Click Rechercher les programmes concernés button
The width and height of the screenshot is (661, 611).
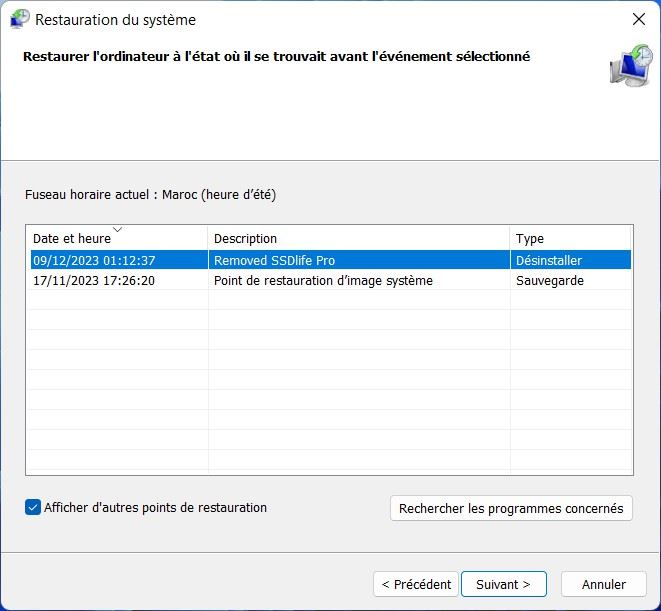click(x=510, y=508)
